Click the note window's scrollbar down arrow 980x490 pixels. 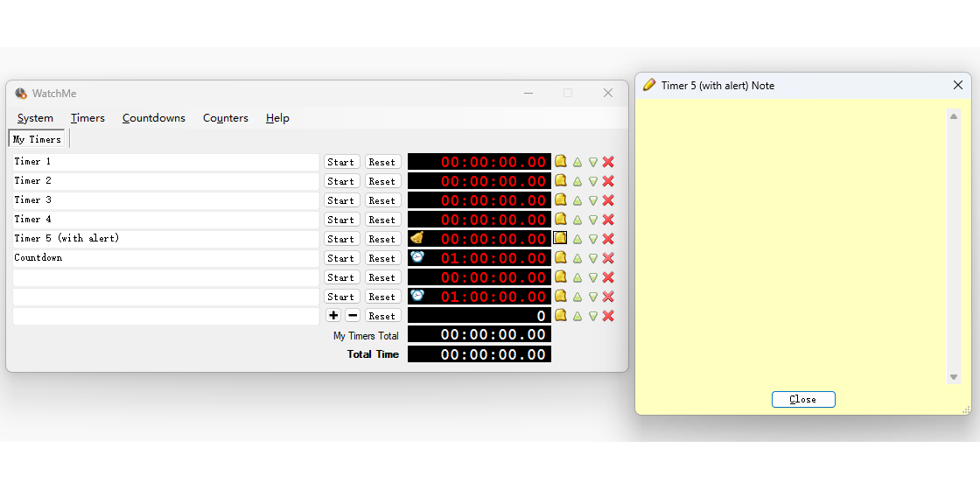(x=954, y=377)
